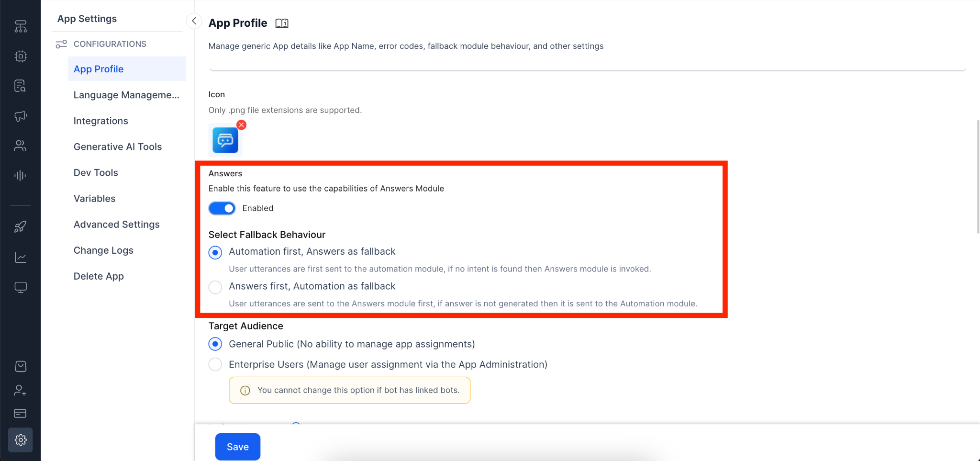
Task: Open the rocket deploy icon
Action: [x=20, y=227]
